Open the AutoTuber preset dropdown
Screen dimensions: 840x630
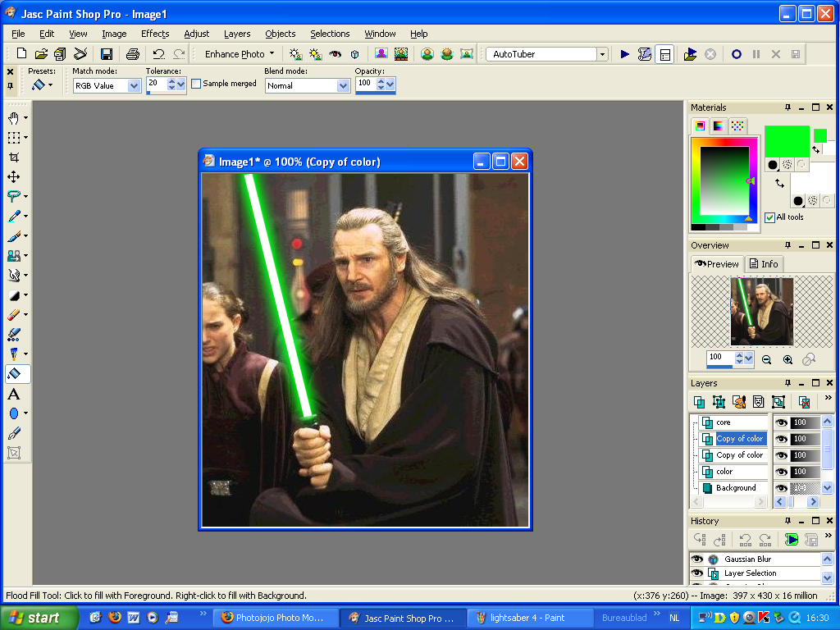point(601,53)
